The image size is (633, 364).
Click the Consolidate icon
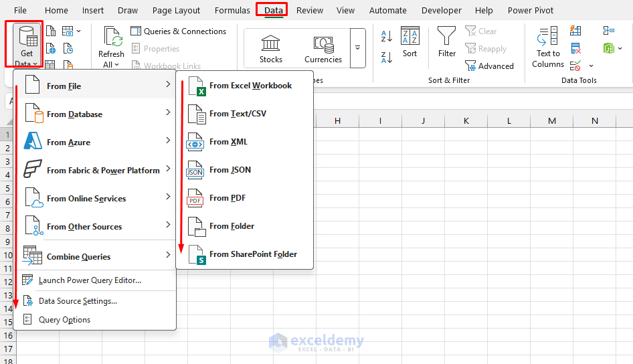[x=609, y=31]
